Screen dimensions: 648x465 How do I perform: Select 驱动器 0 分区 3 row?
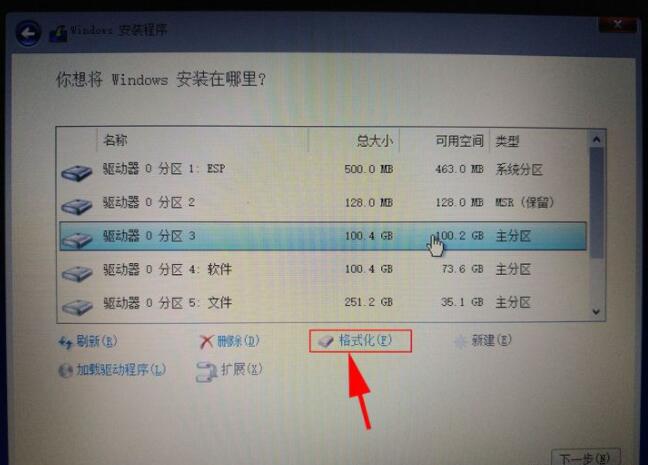[323, 236]
